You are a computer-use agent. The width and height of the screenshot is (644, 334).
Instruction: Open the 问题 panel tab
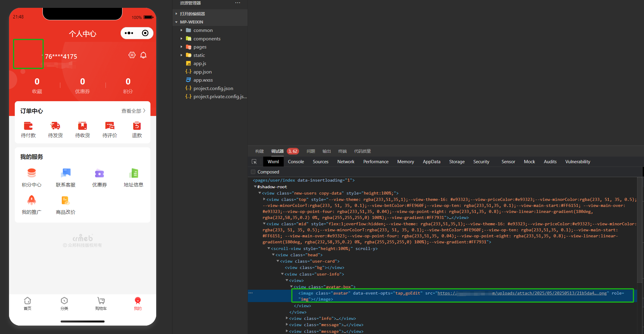pos(311,151)
